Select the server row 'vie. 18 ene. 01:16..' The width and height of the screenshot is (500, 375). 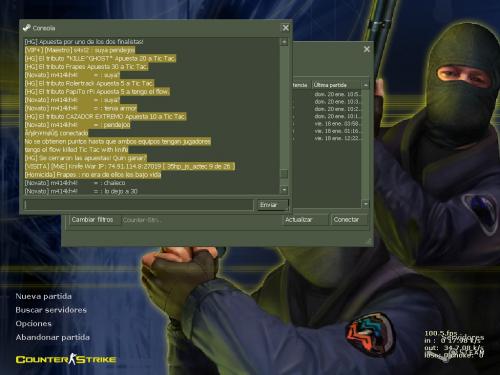pos(337,131)
